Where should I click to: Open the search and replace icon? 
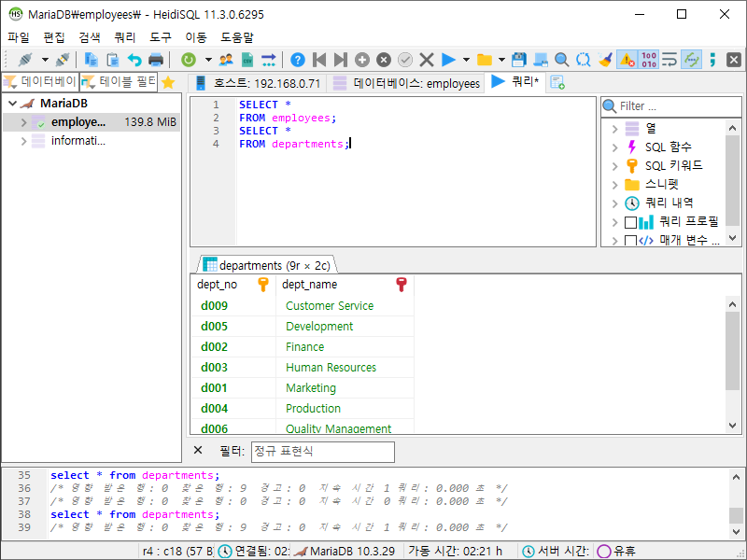point(583,60)
